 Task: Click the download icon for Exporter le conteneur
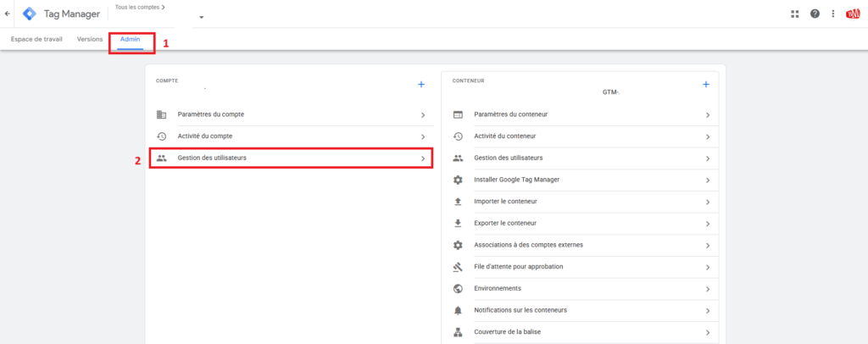458,224
